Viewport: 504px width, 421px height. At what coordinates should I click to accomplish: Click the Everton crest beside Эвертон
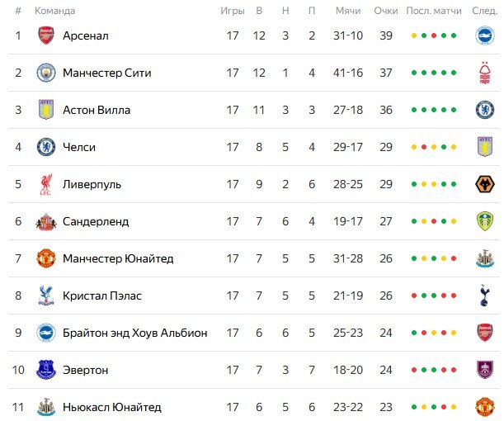(45, 370)
